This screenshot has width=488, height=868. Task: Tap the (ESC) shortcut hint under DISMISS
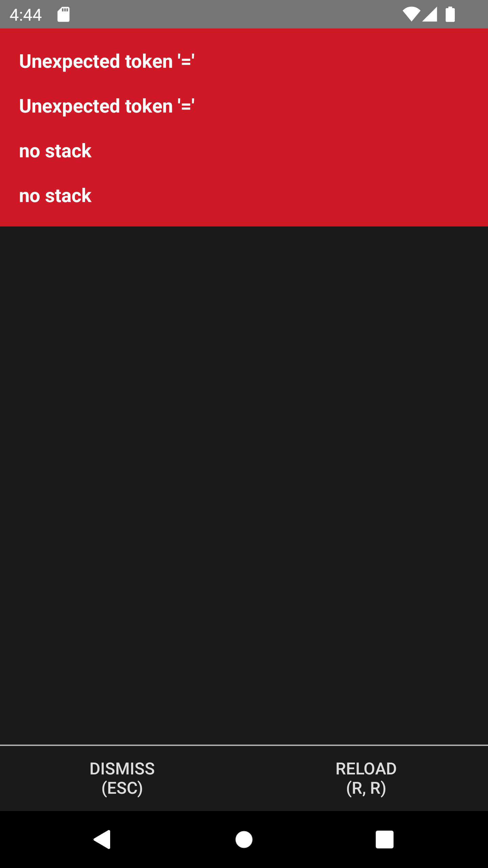[x=122, y=788]
